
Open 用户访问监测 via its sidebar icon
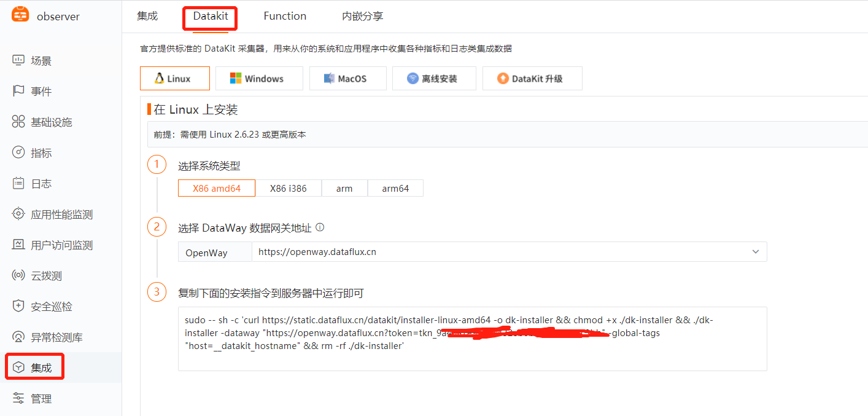point(19,245)
